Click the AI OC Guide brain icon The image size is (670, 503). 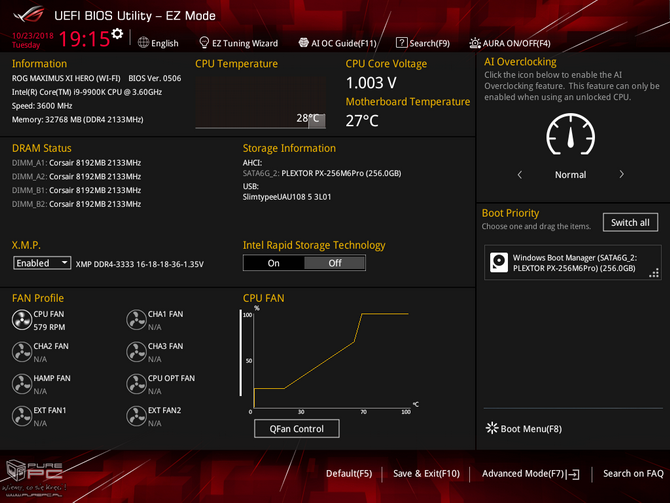[x=303, y=43]
